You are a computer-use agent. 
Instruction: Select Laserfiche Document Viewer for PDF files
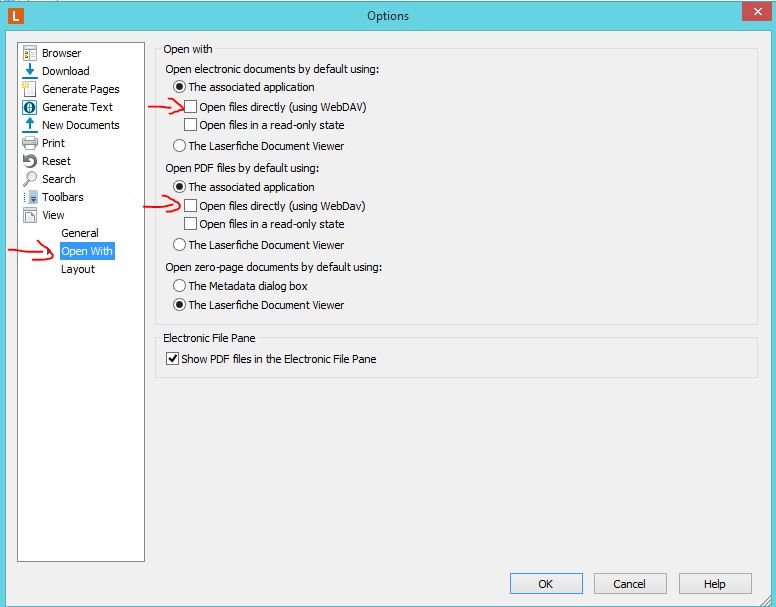[179, 245]
